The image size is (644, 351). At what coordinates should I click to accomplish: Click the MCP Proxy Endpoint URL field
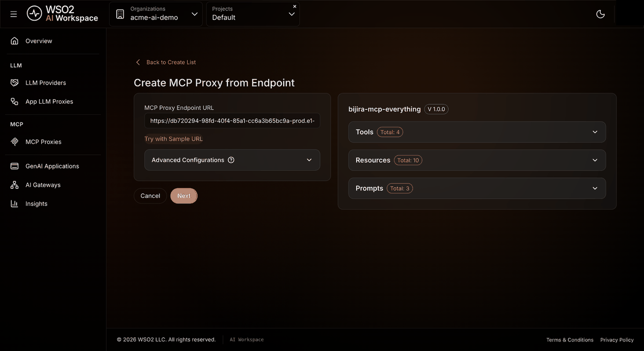click(232, 121)
